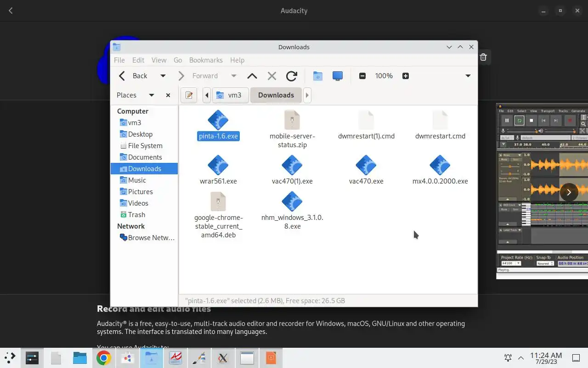
Task: Toggle the location text entry pencil icon
Action: click(189, 95)
